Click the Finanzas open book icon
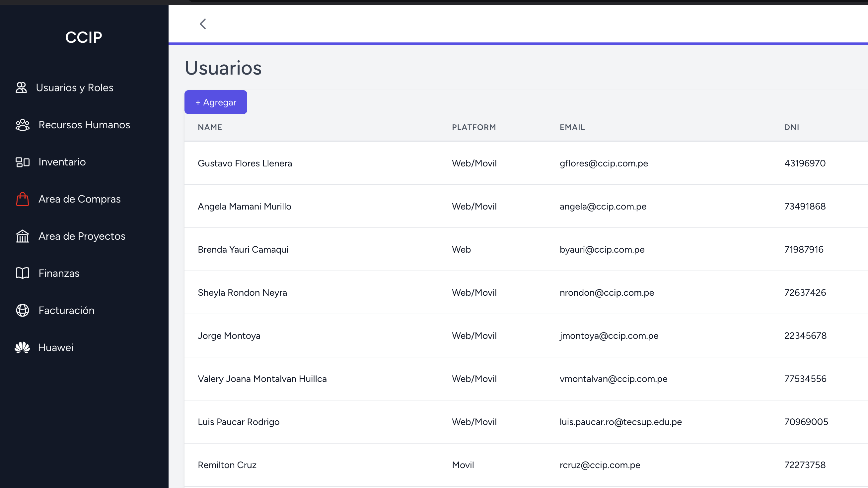This screenshot has height=488, width=868. coord(22,273)
